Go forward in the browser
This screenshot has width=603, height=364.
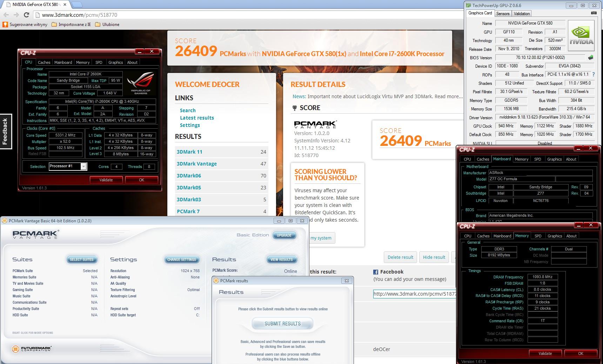click(16, 15)
